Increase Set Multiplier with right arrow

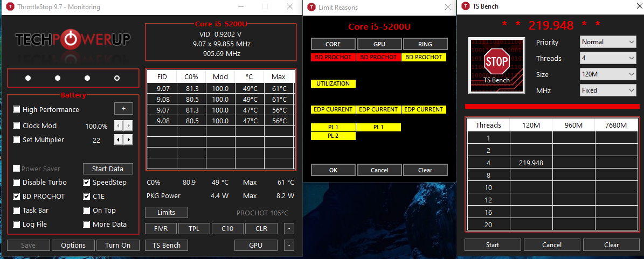point(129,140)
